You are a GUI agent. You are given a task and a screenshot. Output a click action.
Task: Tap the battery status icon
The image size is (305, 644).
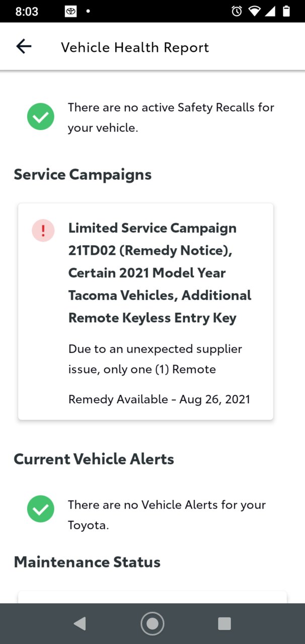[286, 11]
